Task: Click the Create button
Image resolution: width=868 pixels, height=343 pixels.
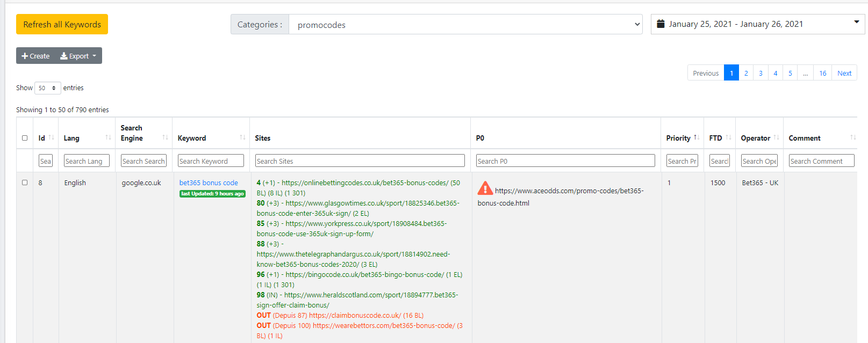Action: [35, 56]
